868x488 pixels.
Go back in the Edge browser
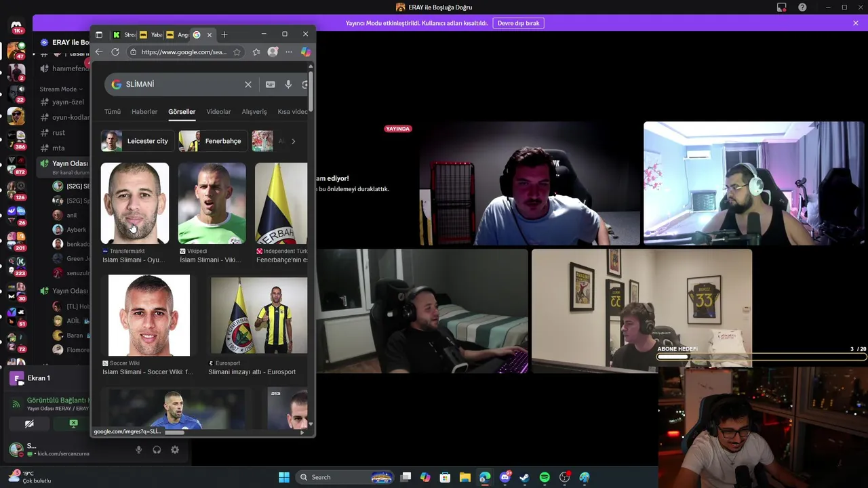[99, 52]
